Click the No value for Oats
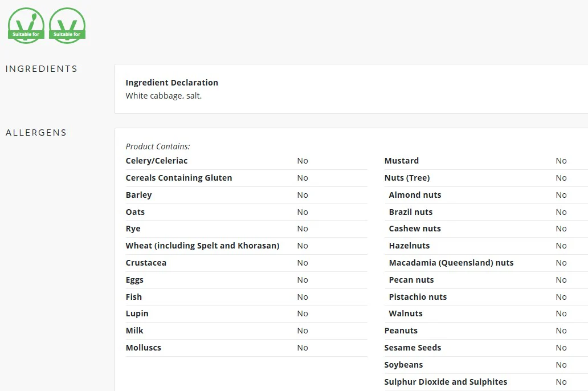588x391 pixels. coord(303,212)
